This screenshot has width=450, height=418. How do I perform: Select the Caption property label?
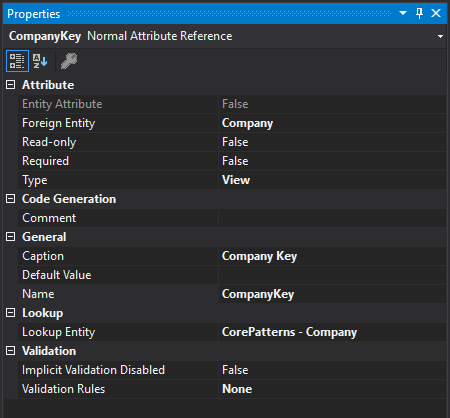(43, 256)
